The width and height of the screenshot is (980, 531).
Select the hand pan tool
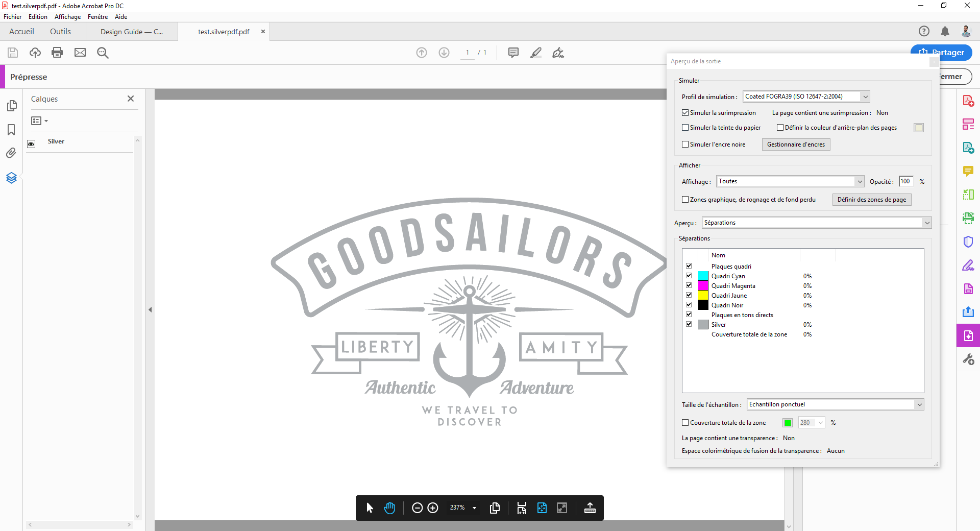click(x=389, y=508)
